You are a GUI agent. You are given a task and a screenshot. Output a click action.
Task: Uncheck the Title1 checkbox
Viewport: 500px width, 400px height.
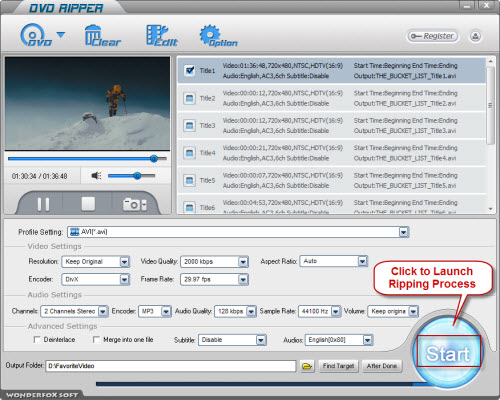[190, 71]
